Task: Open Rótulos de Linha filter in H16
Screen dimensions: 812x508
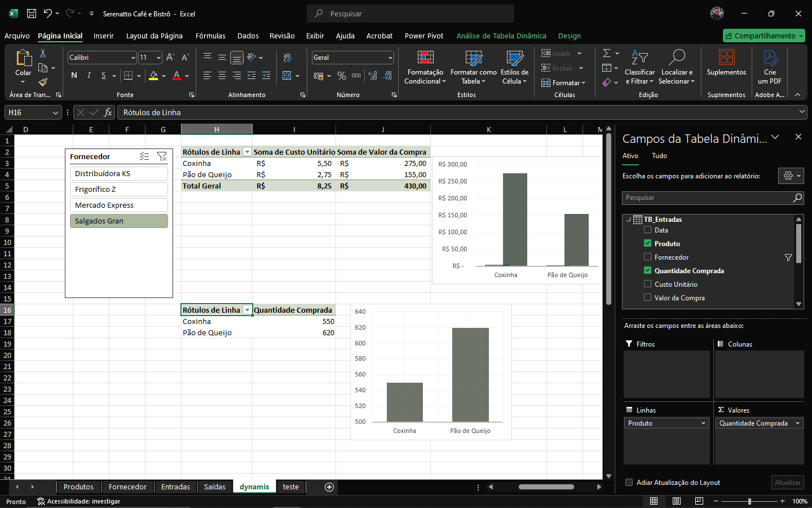Action: pyautogui.click(x=247, y=310)
